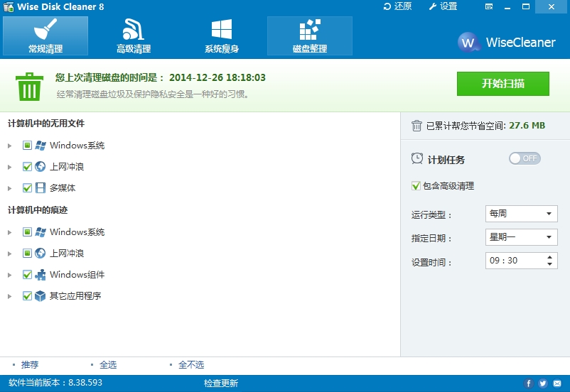
Task: Expand Windows系统 under 无用文件
Action: click(x=10, y=146)
